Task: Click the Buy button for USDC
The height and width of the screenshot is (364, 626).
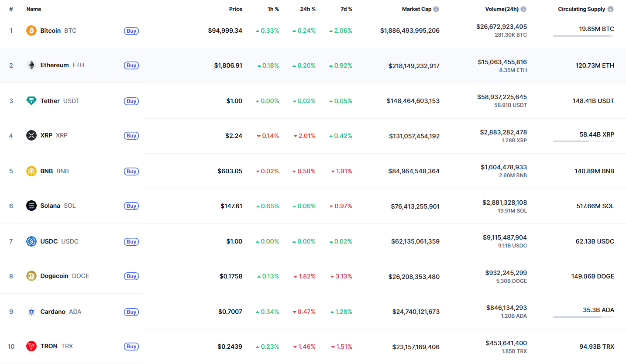Action: click(131, 241)
